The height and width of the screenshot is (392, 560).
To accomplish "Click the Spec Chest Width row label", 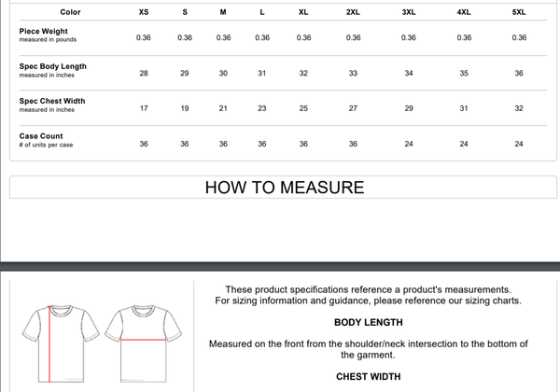I will coord(52,102).
